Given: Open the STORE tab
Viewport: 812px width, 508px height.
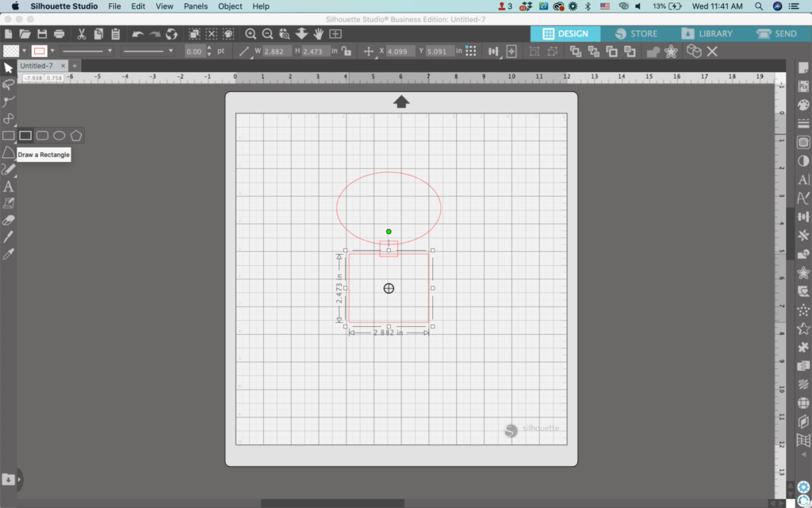Looking at the screenshot, I should 636,33.
